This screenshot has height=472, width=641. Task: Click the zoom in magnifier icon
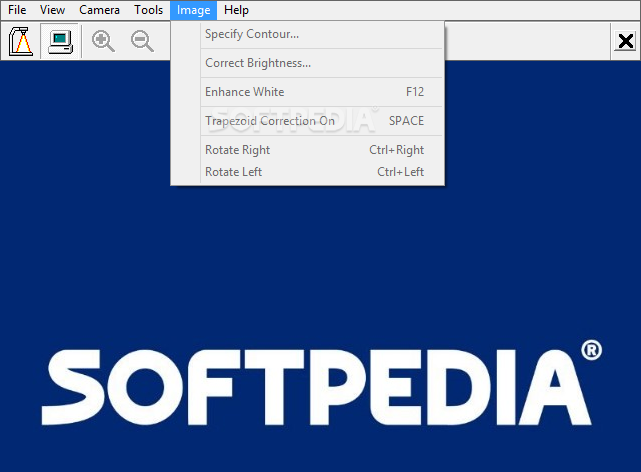point(103,41)
